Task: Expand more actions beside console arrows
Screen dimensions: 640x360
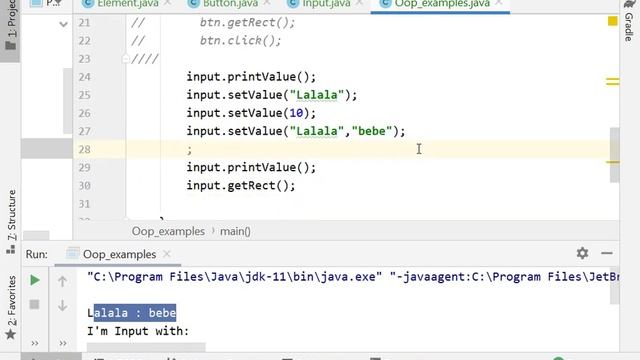Action: coord(62,343)
